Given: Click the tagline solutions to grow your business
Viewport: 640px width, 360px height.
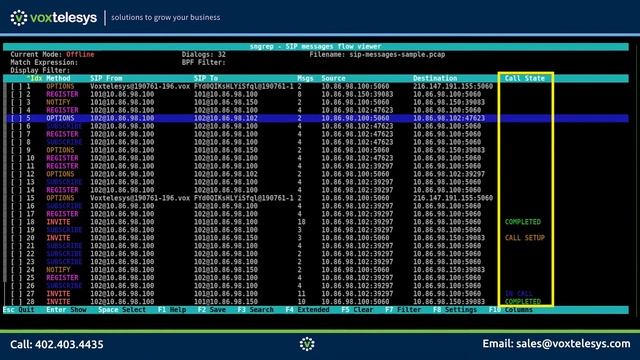Looking at the screenshot, I should [166, 18].
